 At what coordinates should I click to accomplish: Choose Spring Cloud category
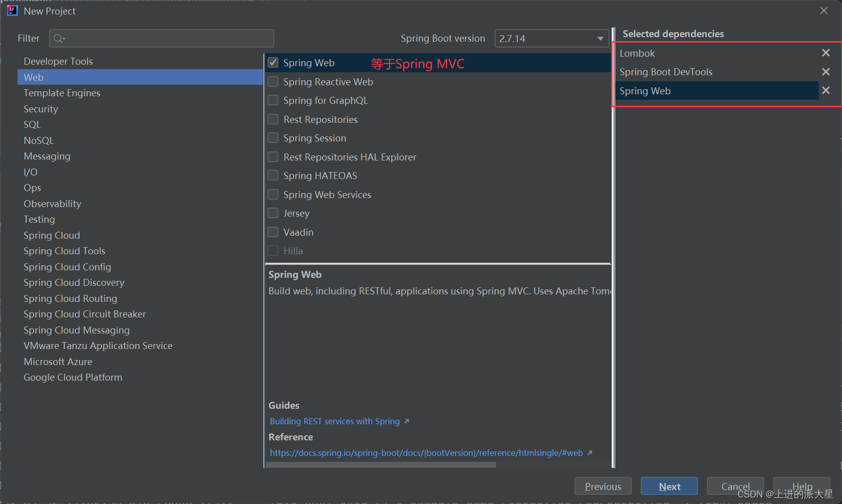coord(140,235)
